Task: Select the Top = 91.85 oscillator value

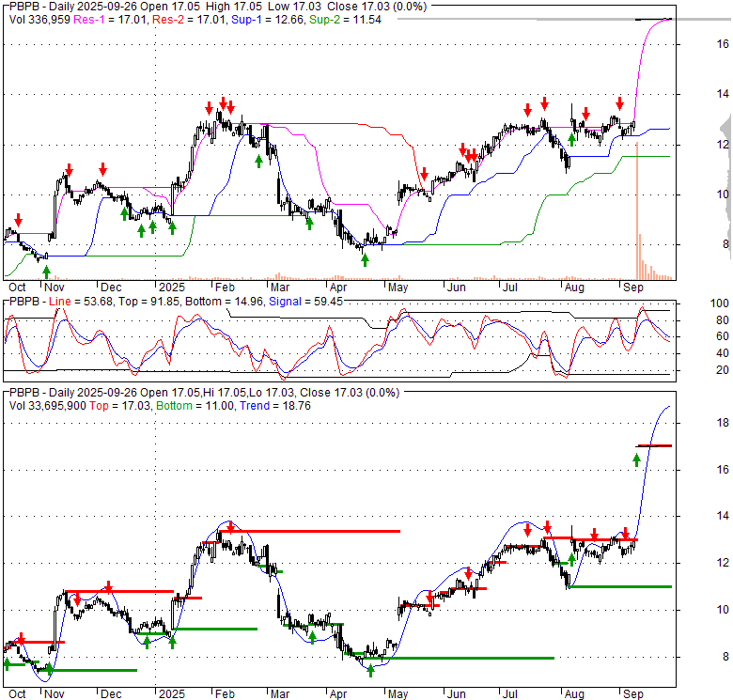Action: 148,302
